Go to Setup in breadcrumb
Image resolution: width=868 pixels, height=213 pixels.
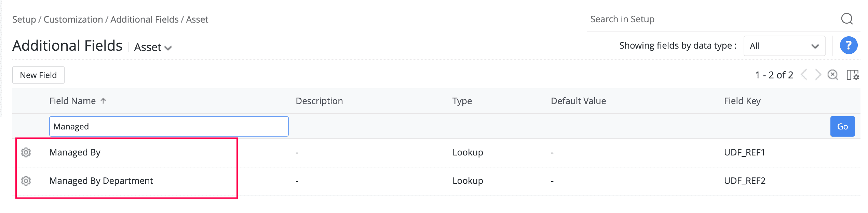[24, 20]
